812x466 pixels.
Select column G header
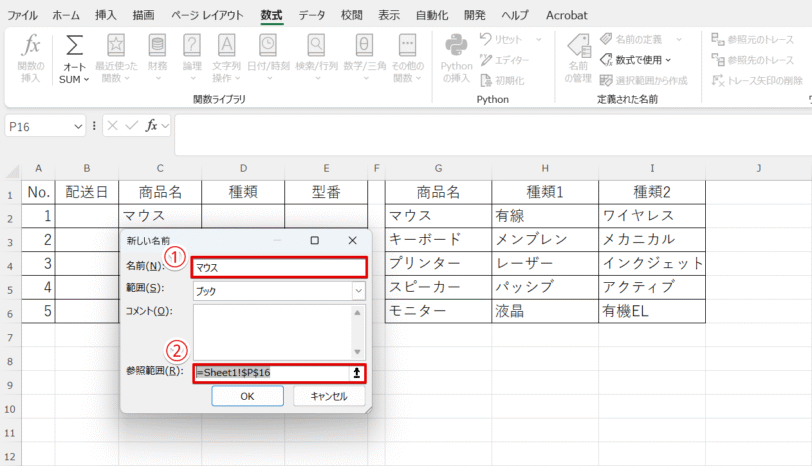(438, 168)
